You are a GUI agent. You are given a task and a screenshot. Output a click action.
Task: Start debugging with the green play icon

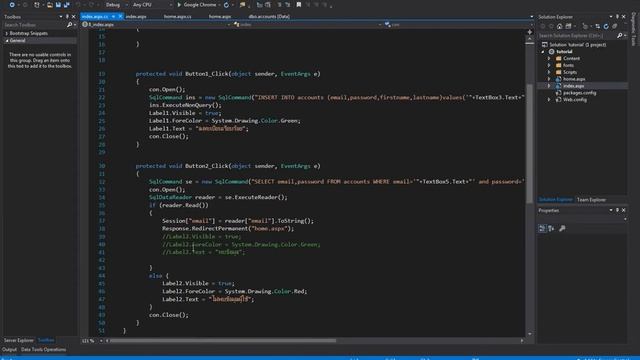[179, 5]
